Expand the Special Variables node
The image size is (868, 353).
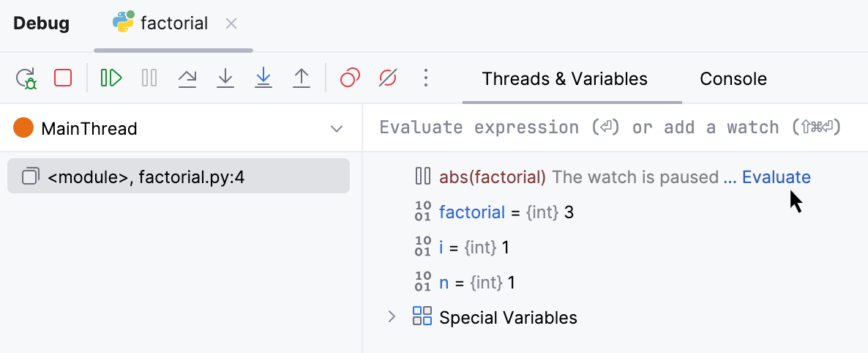pos(392,317)
